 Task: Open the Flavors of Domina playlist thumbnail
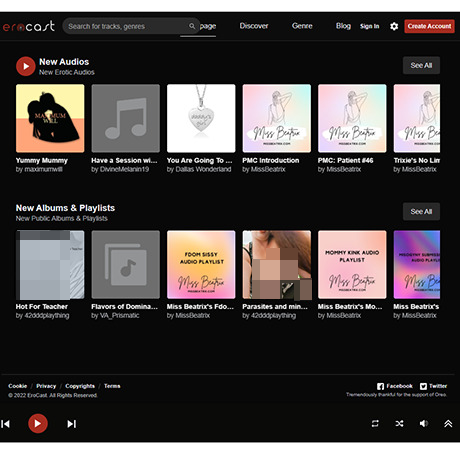click(x=126, y=265)
